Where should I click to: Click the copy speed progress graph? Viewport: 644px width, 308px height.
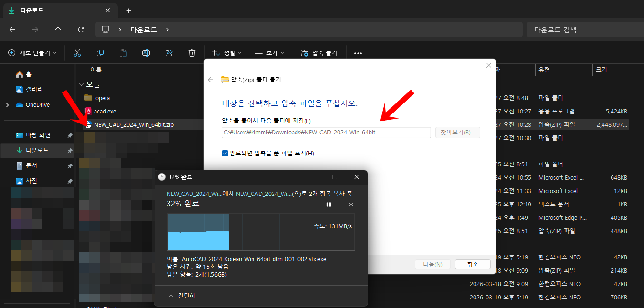(x=261, y=232)
